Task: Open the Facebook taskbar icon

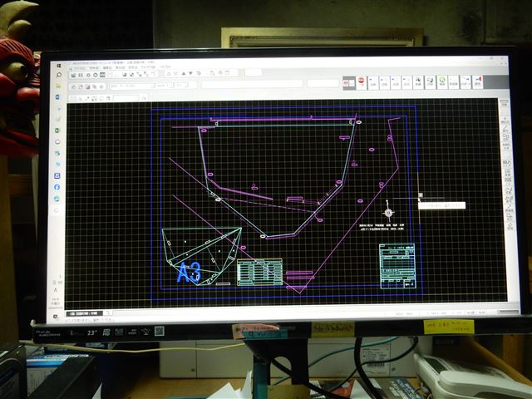Action: pos(57,187)
